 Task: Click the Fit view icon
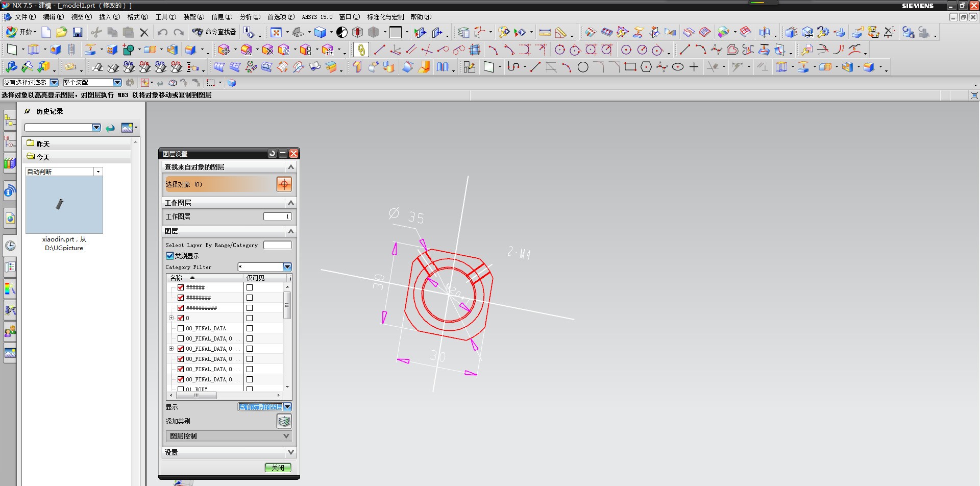(276, 32)
